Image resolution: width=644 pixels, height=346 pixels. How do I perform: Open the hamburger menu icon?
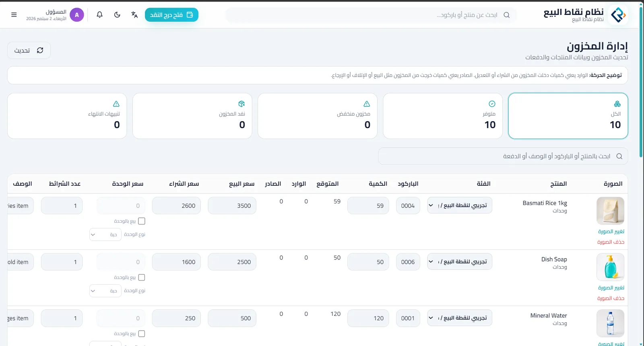(x=14, y=15)
